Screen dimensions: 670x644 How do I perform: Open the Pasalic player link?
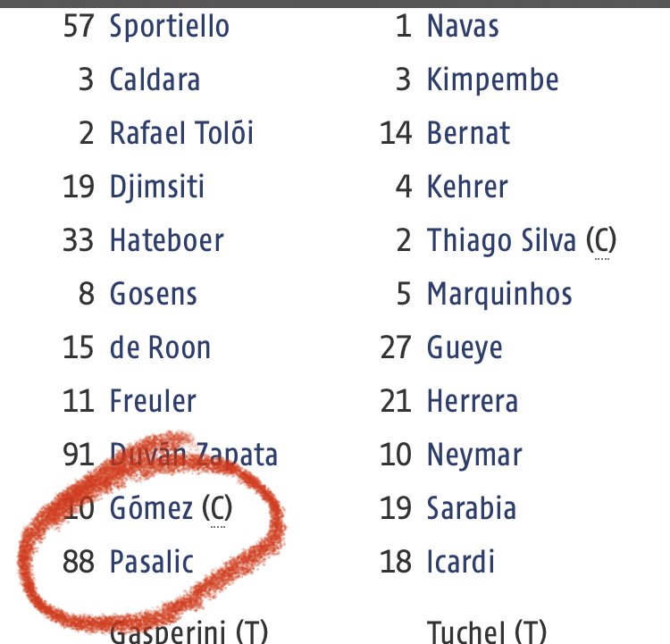point(152,562)
